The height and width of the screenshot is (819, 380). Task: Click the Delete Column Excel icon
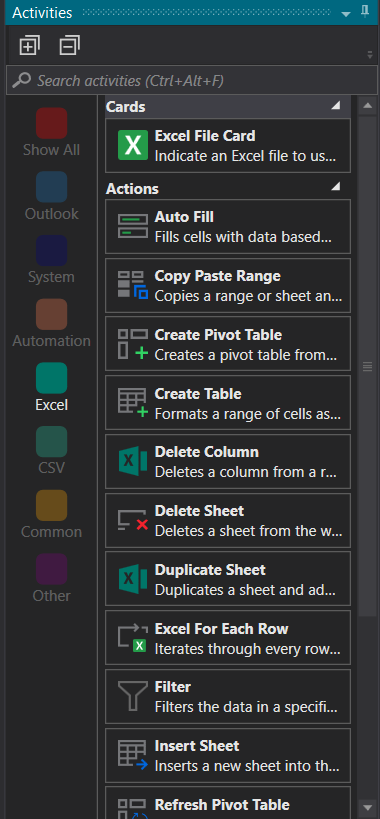coord(133,461)
